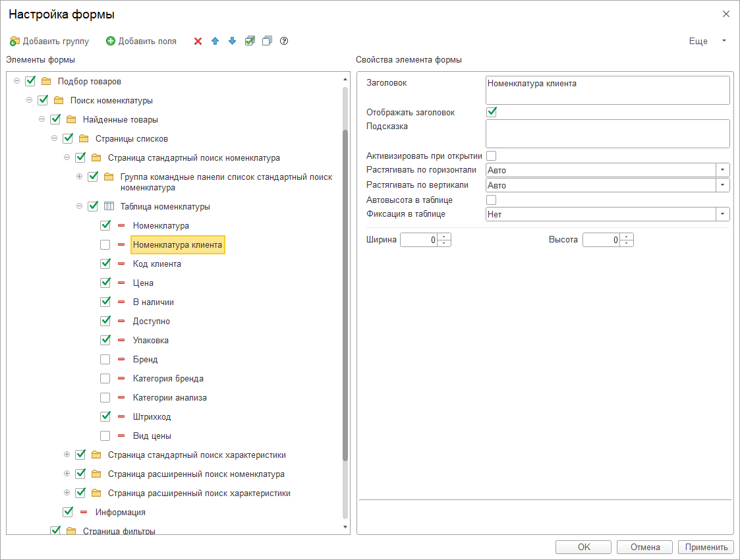Click the uncheck all elements icon
740x560 pixels.
coord(267,42)
